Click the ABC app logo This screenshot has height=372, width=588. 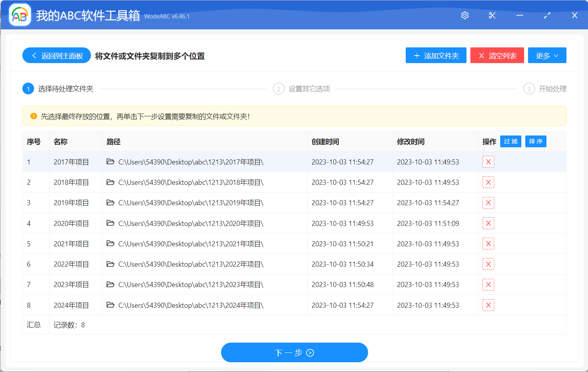[19, 16]
